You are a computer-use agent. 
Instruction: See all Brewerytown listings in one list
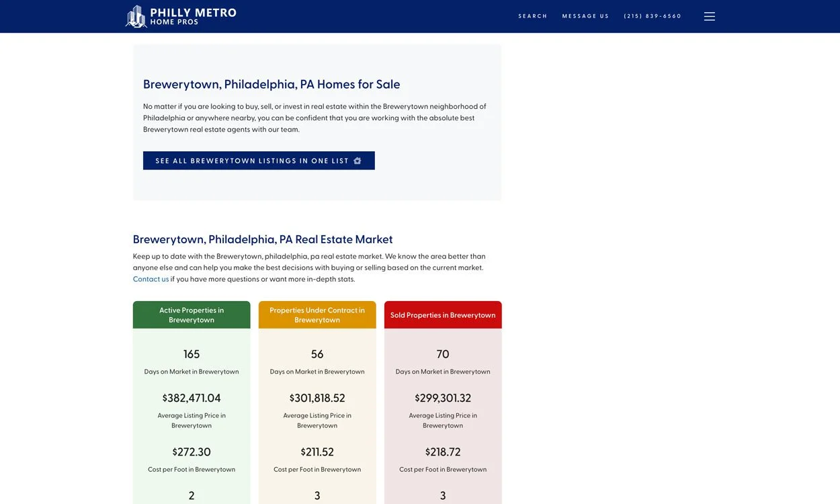(x=259, y=161)
